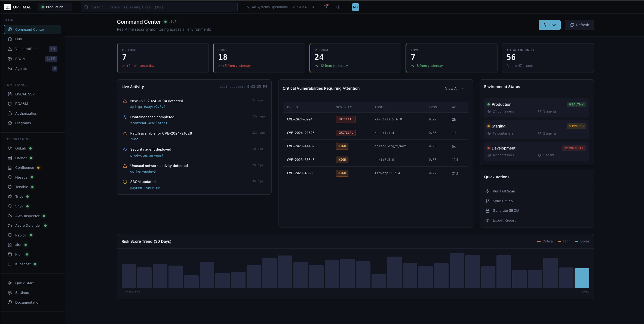Click the api-gateway:v2.3.1 link in Live Activity
Viewport: 644px width, 324px height.
pos(148,107)
